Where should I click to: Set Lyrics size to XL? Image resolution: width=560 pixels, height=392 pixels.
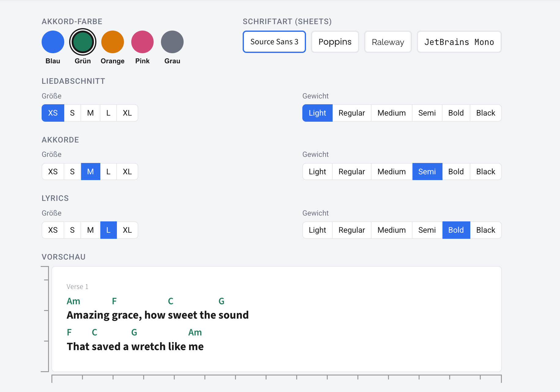tap(127, 230)
